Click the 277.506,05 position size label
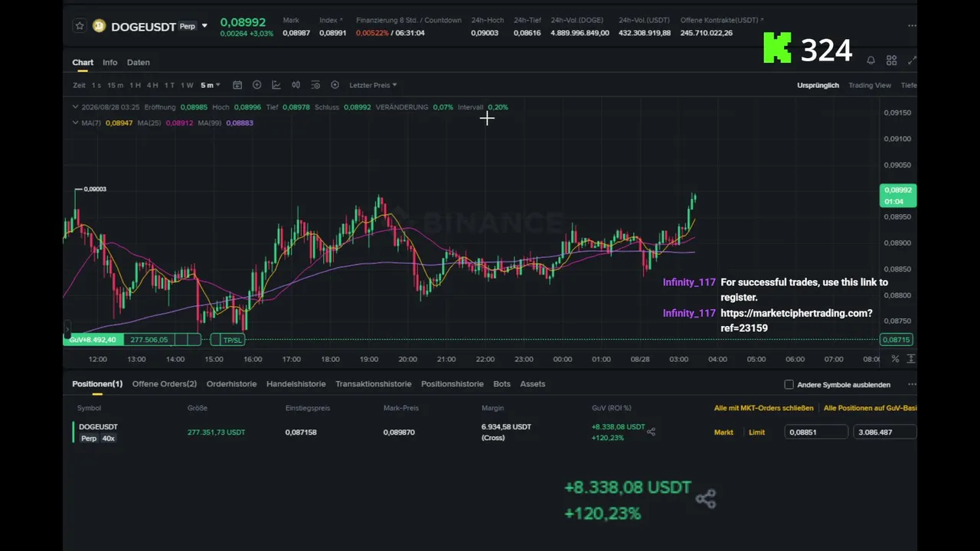The width and height of the screenshot is (980, 551). (149, 340)
